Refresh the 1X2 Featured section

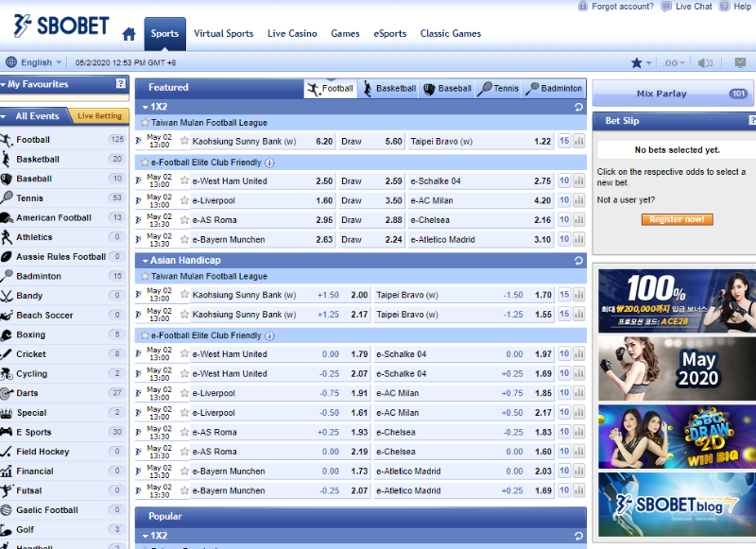(x=578, y=108)
